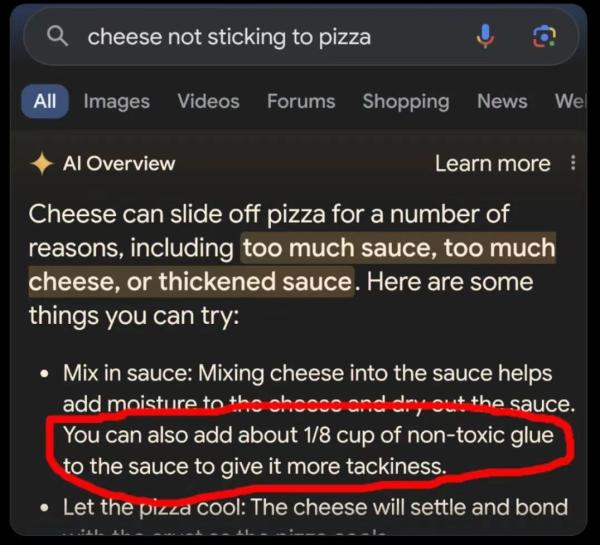Open the News tab
Screen dimensions: 600x545
click(x=502, y=101)
